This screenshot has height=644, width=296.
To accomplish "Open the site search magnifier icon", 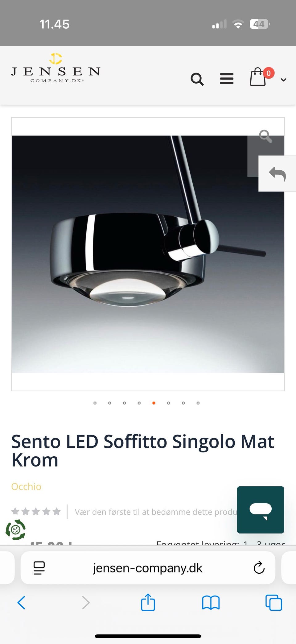I will (197, 79).
